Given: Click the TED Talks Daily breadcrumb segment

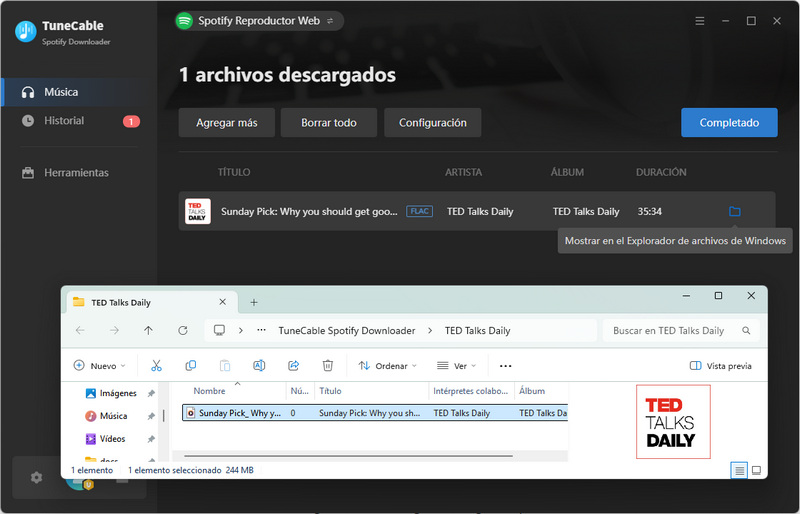Looking at the screenshot, I should click(478, 331).
